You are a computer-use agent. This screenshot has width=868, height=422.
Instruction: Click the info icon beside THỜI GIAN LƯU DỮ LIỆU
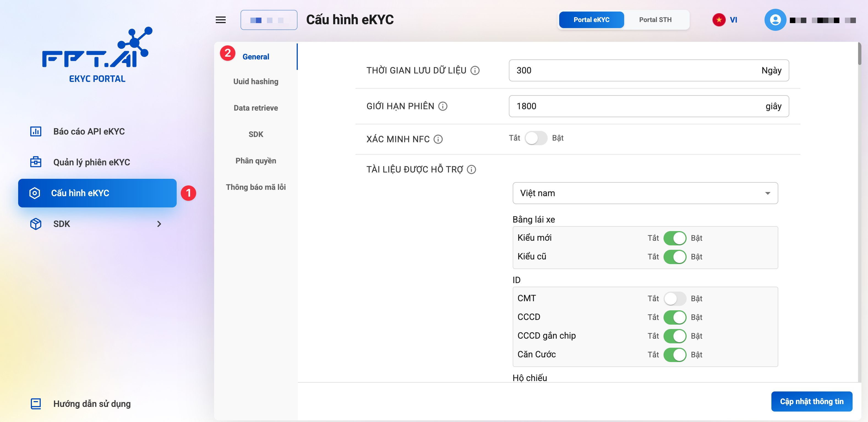tap(475, 70)
